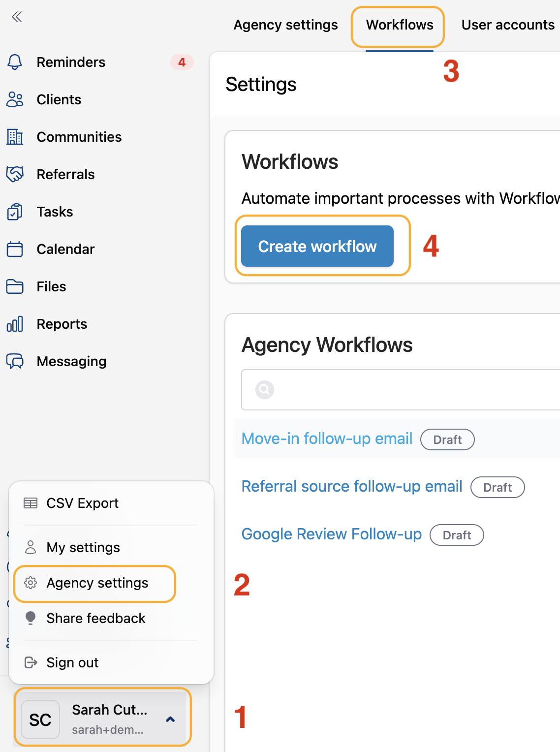Image resolution: width=560 pixels, height=752 pixels.
Task: Focus the Agency Workflows search field
Action: pos(401,390)
